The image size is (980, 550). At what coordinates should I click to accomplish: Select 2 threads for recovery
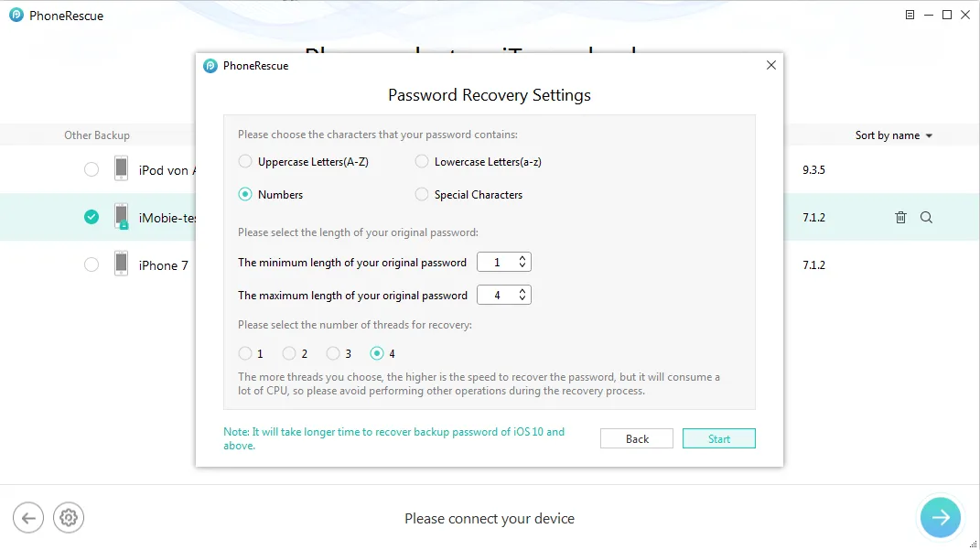tap(289, 354)
